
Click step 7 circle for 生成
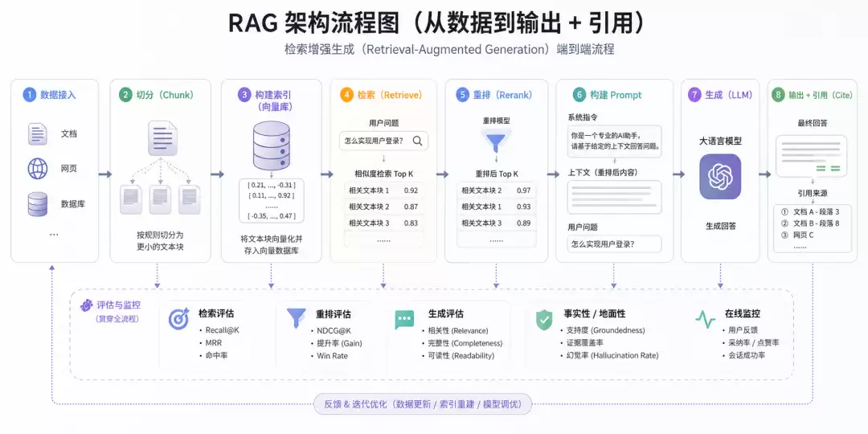click(x=694, y=95)
